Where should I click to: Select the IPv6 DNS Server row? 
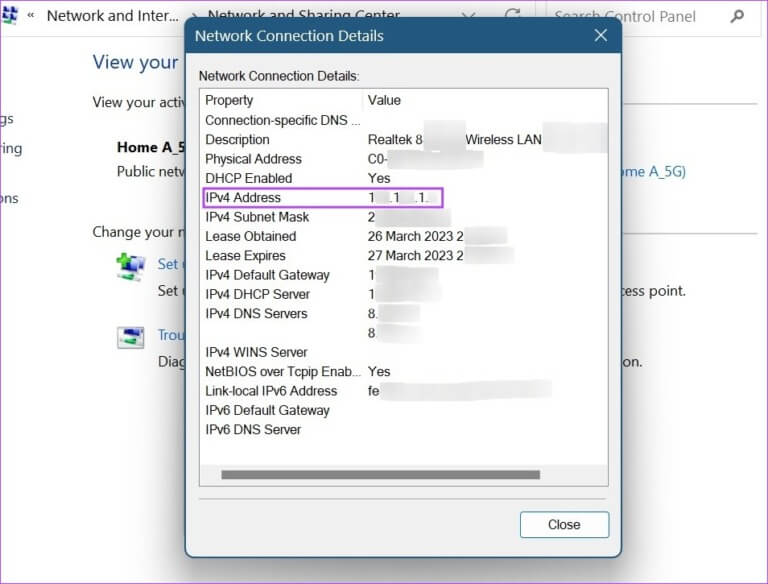[404, 430]
